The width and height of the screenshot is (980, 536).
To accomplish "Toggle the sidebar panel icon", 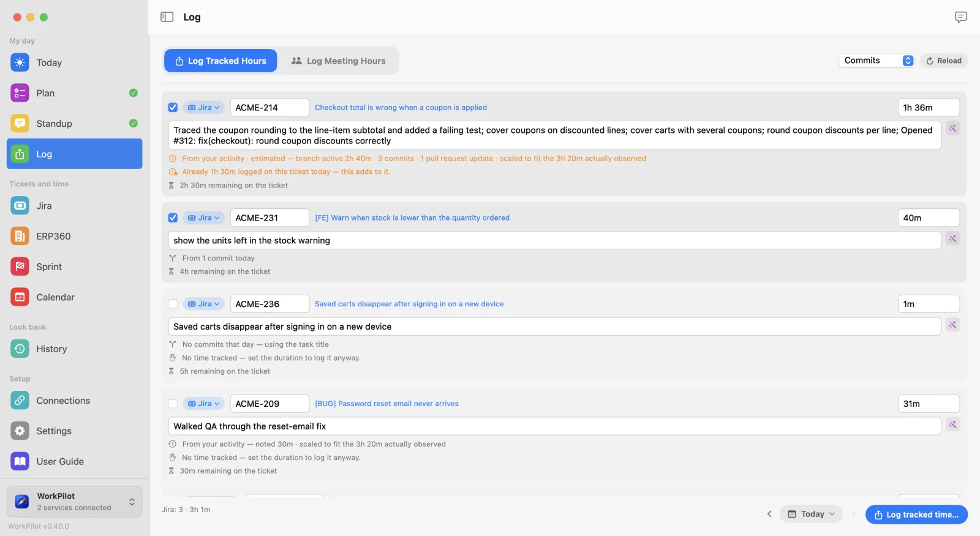I will tap(167, 17).
